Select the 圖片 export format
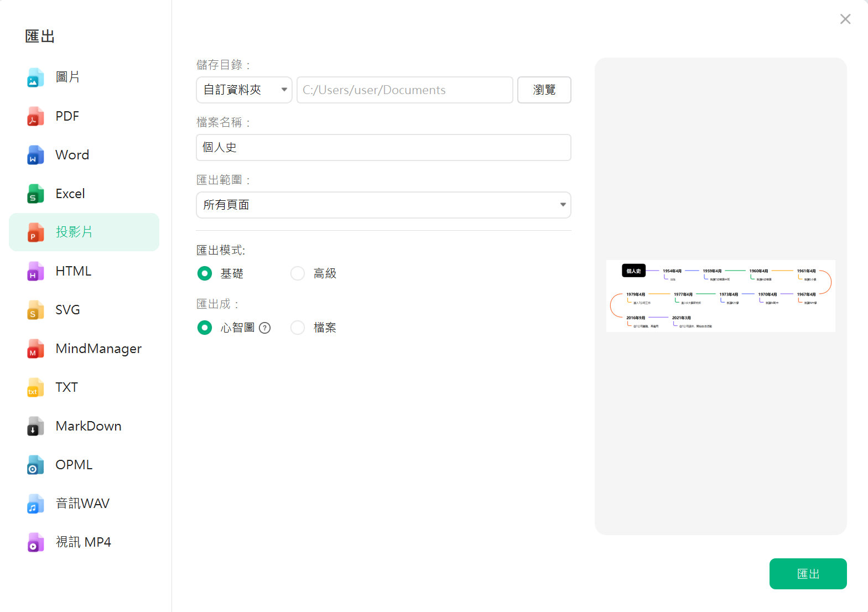Viewport: 868px width, 612px height. (x=84, y=77)
